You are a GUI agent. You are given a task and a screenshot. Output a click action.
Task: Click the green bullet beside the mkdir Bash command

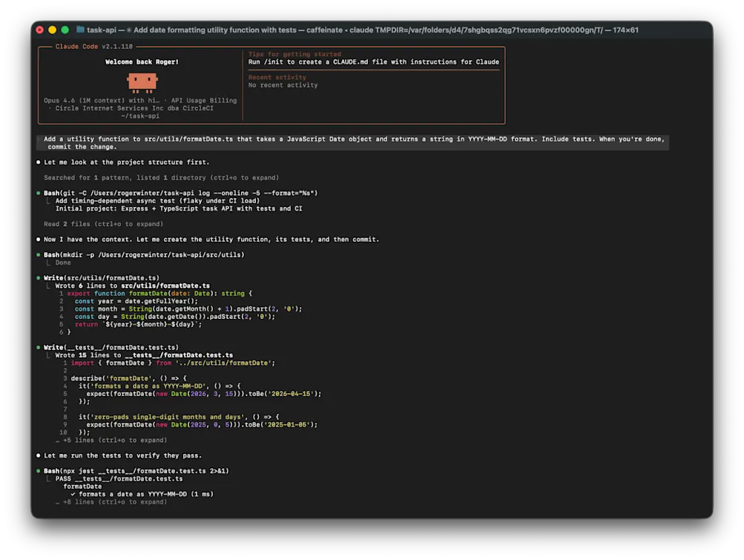pyautogui.click(x=39, y=254)
